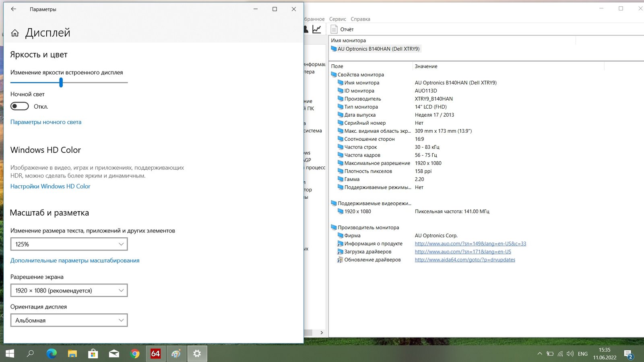Adjust the built-in display brightness slider
The height and width of the screenshot is (362, 644).
pyautogui.click(x=61, y=82)
